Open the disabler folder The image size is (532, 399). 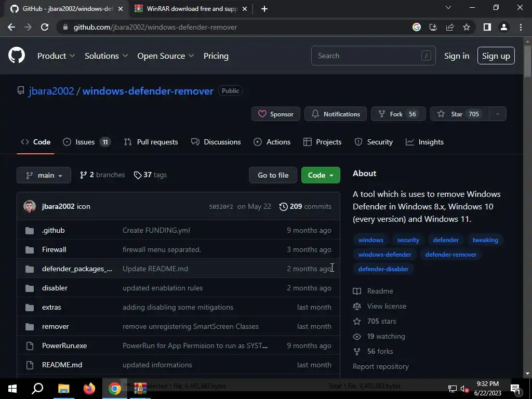click(55, 288)
